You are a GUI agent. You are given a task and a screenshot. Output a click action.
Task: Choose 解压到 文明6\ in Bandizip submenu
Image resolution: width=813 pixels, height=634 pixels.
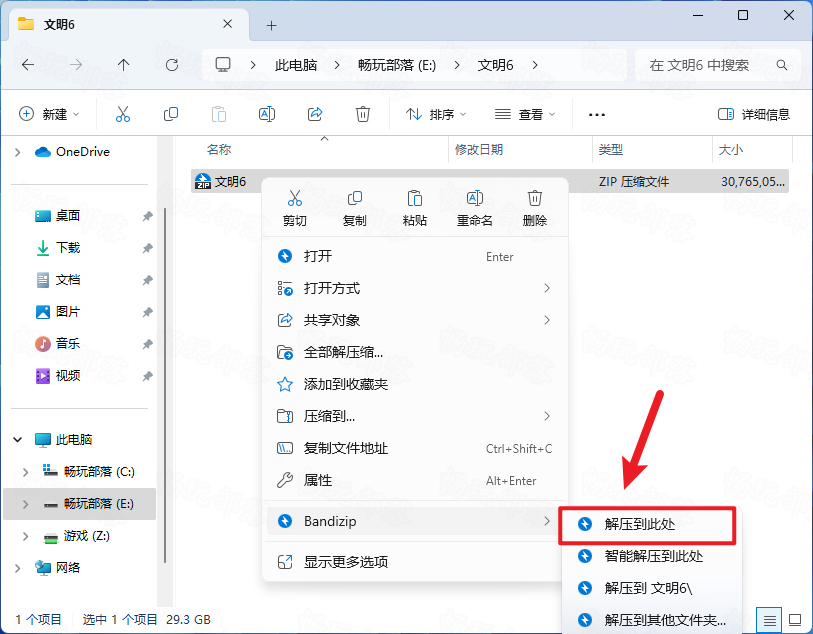(652, 588)
